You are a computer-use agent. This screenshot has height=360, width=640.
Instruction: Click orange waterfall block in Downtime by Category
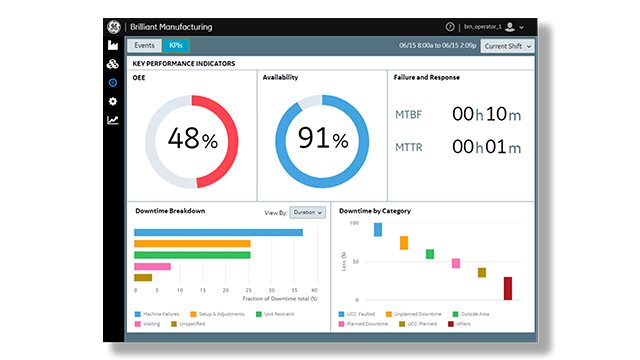click(x=404, y=243)
